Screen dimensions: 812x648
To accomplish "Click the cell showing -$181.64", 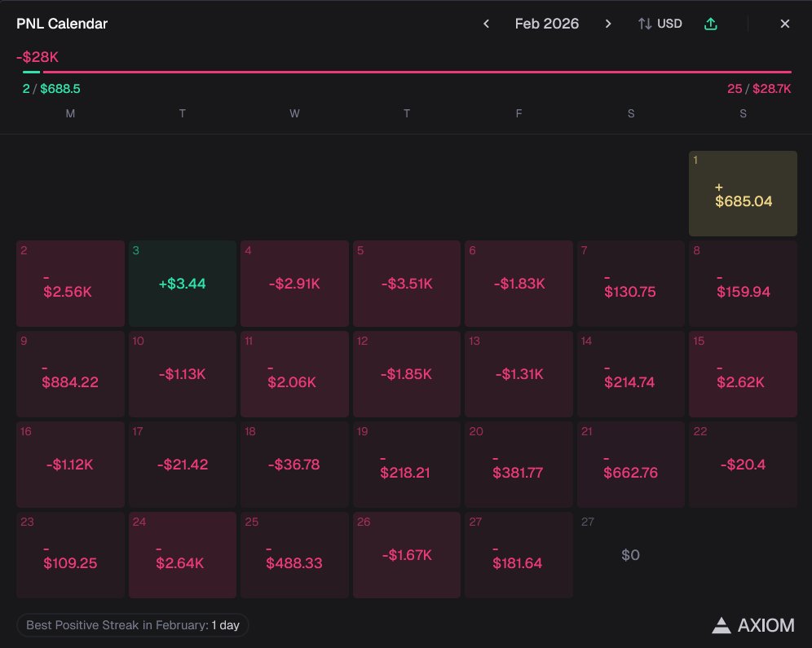I will (x=519, y=555).
